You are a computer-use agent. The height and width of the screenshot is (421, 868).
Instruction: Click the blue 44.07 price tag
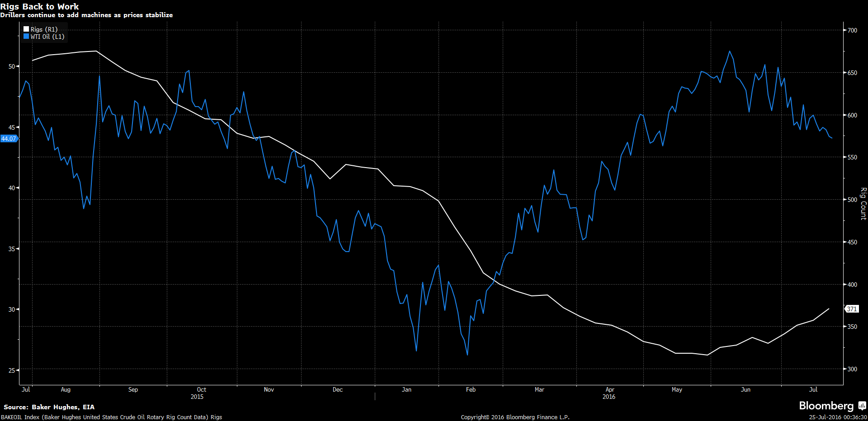coord(9,139)
